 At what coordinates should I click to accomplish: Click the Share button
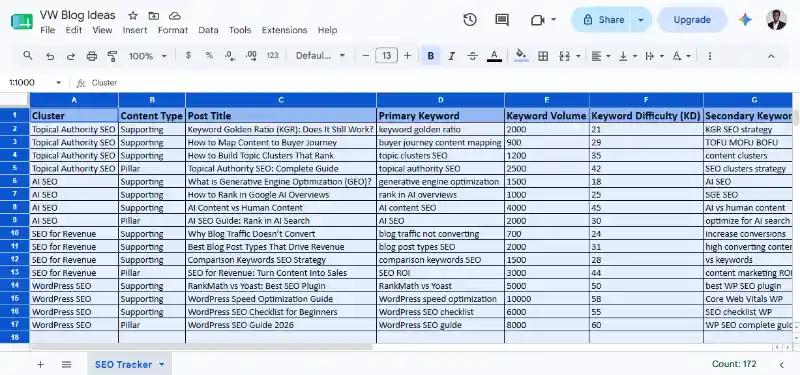[x=602, y=20]
